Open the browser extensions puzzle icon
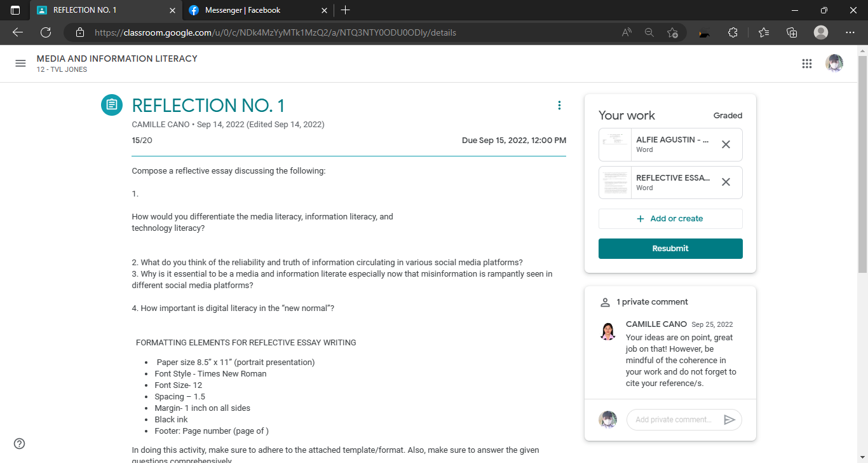868x463 pixels. 733,32
